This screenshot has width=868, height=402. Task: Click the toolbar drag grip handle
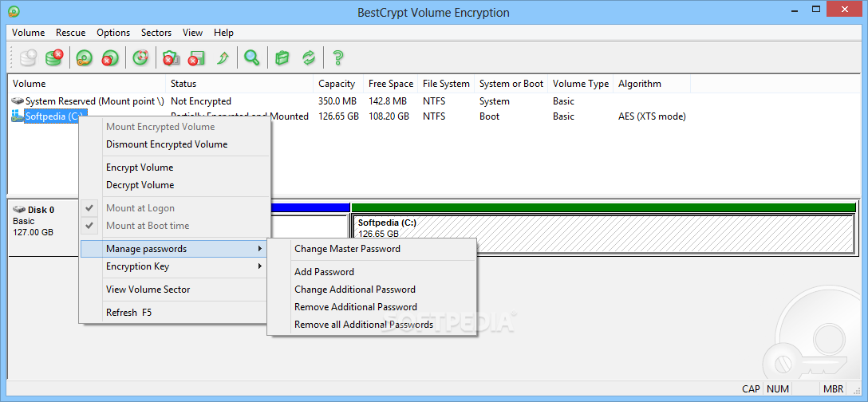[11, 57]
